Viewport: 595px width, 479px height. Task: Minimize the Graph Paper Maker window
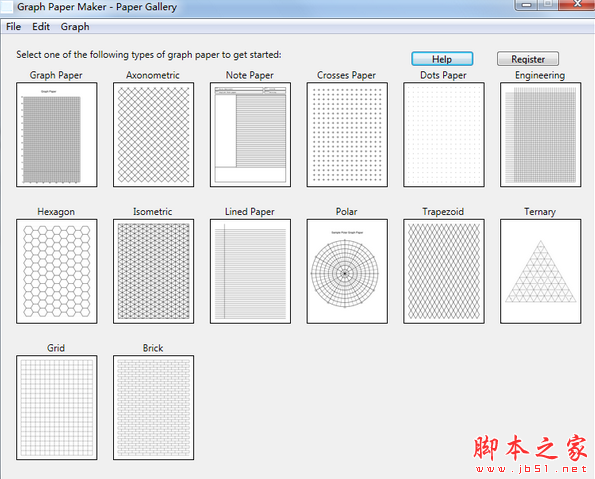tap(526, 5)
